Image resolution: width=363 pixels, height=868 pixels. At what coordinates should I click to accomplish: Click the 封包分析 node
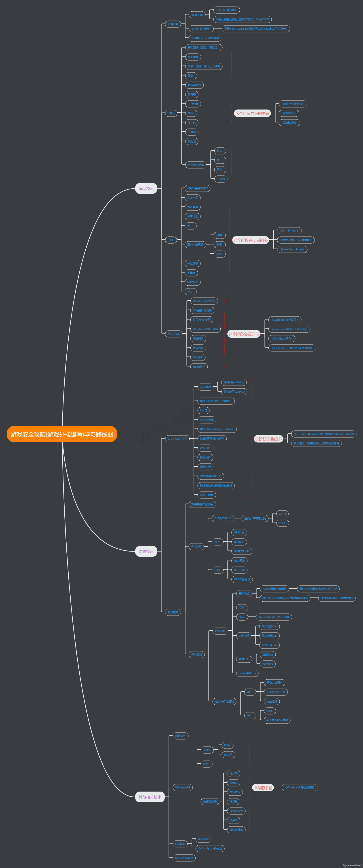click(x=244, y=659)
